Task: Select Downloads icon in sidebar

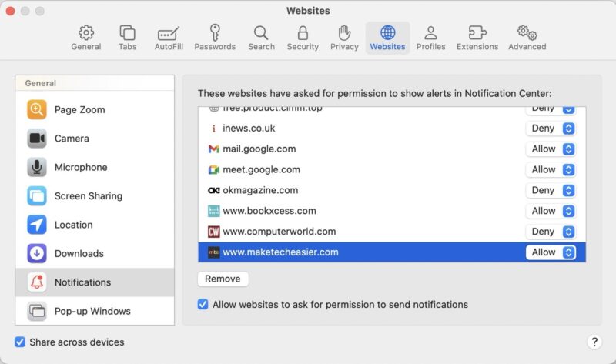Action: click(x=36, y=253)
